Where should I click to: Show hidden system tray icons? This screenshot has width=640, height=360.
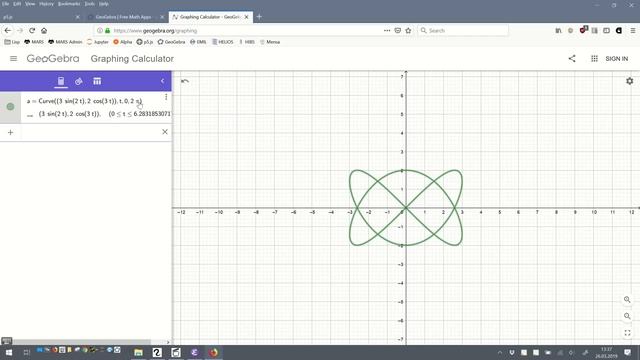pos(500,352)
